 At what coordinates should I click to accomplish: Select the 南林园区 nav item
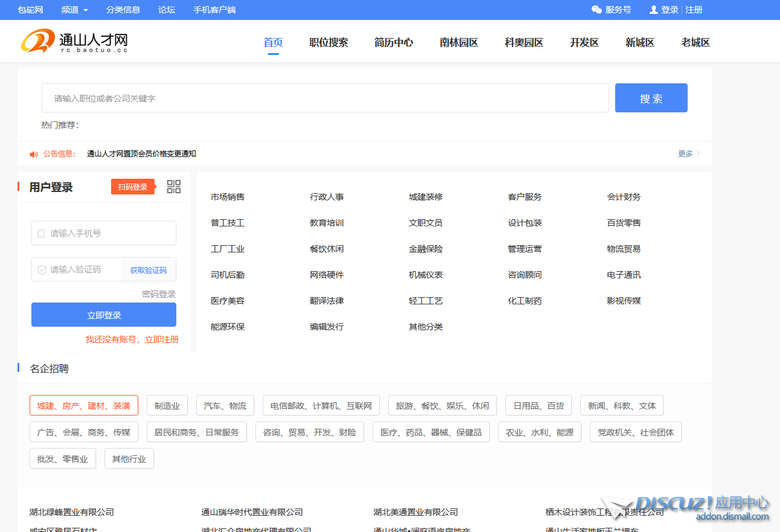tap(459, 42)
